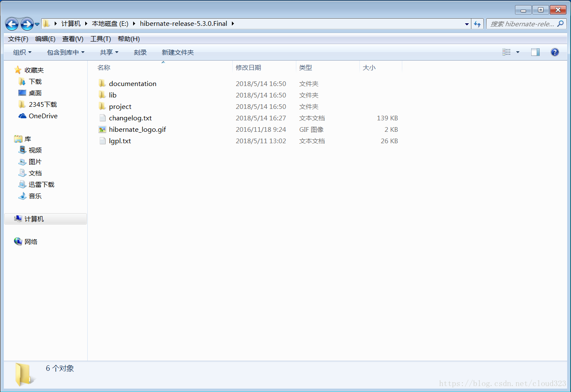Image resolution: width=571 pixels, height=392 pixels.
Task: Go forward with the Forward arrow button
Action: pyautogui.click(x=27, y=24)
